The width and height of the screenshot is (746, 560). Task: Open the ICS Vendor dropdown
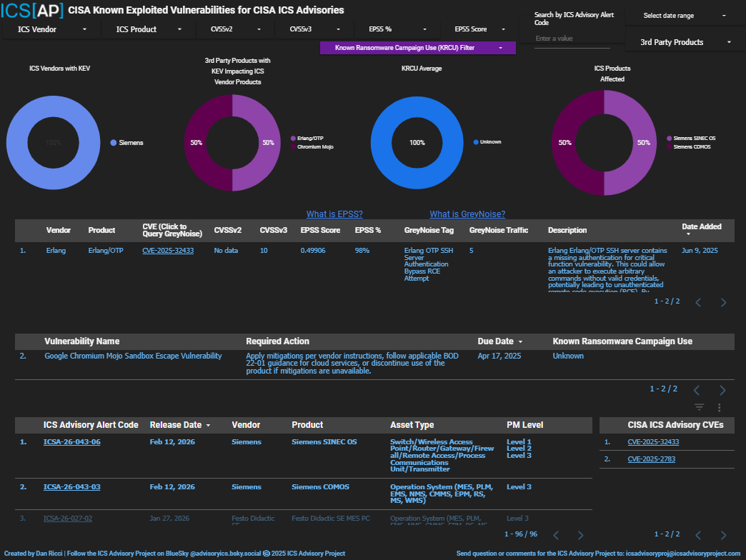[52, 29]
